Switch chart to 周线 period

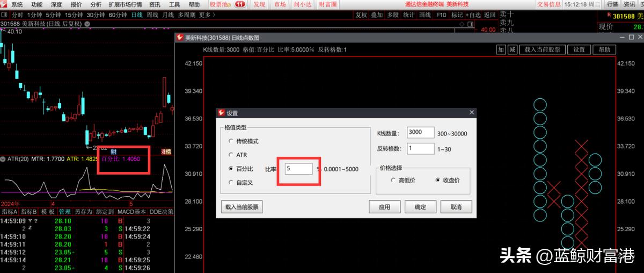[152, 15]
